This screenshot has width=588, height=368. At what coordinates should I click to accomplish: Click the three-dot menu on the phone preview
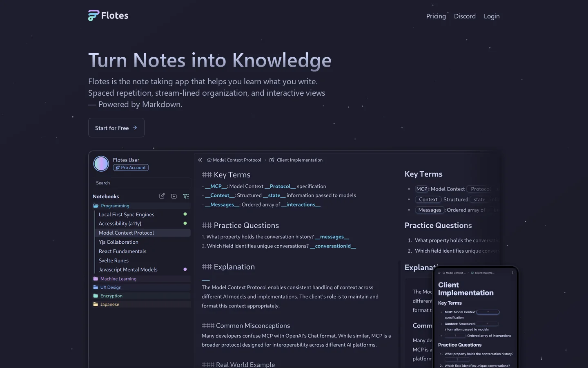512,273
